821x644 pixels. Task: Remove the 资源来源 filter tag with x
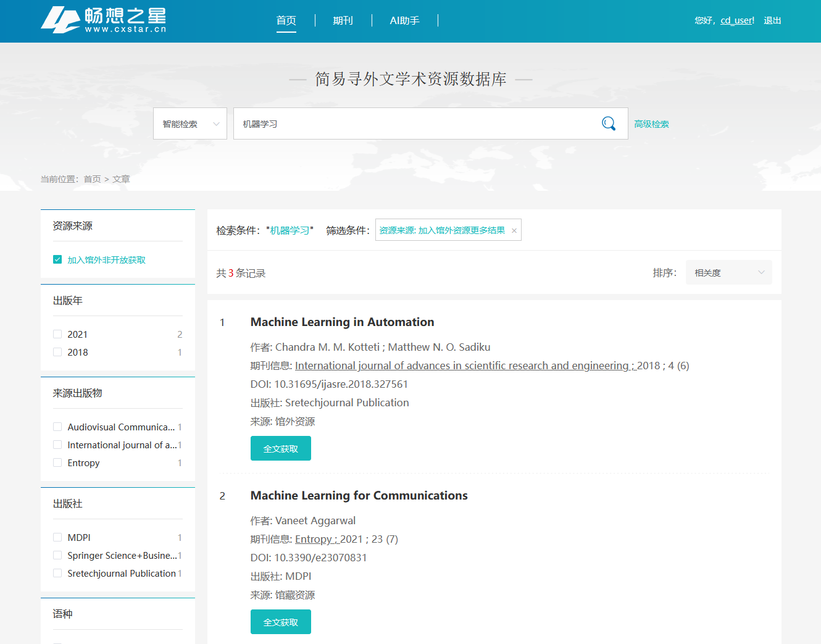(514, 230)
